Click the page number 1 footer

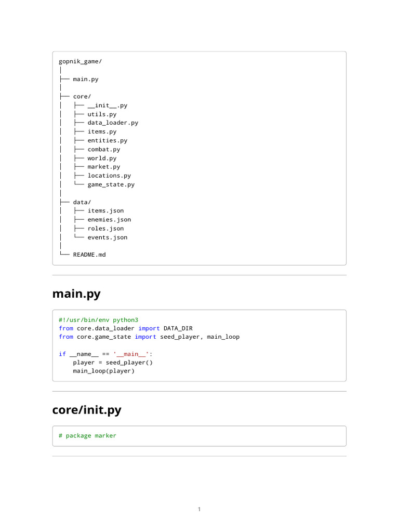tap(199, 510)
